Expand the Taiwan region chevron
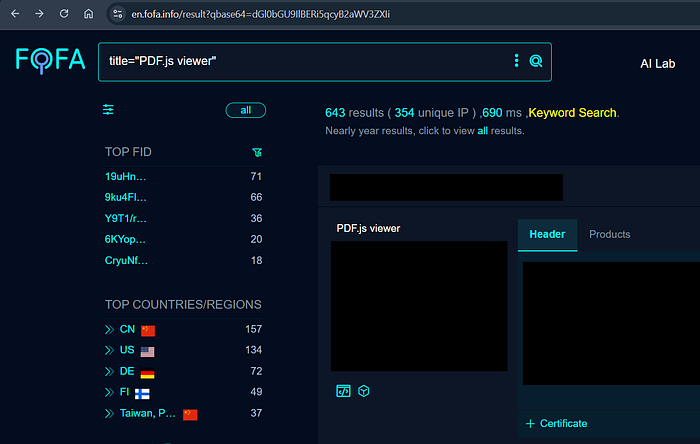The height and width of the screenshot is (444, 700). [x=109, y=414]
